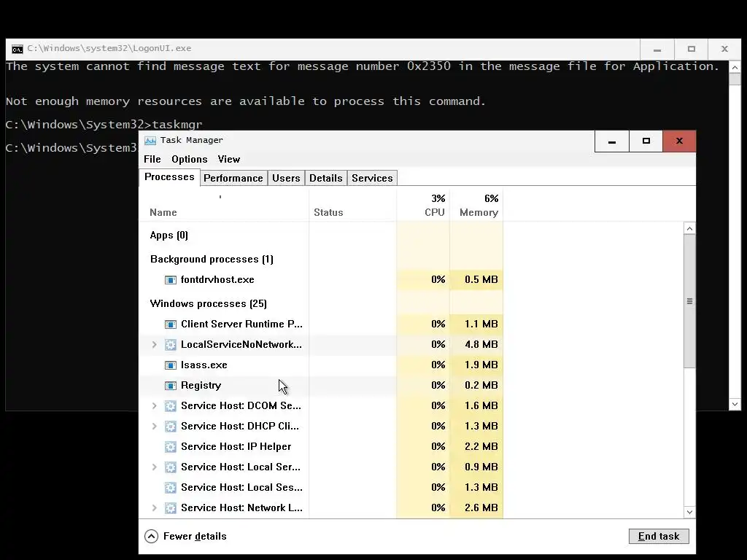Switch to the Details tab
The width and height of the screenshot is (747, 560).
pyautogui.click(x=325, y=178)
